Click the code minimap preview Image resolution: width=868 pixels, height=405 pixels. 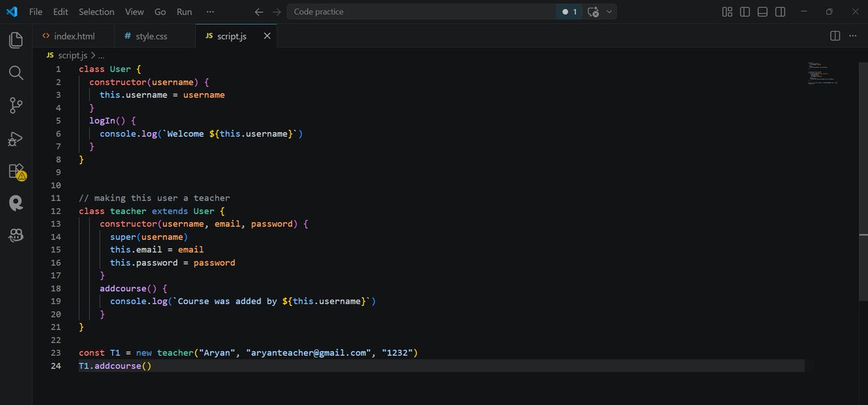[x=822, y=74]
